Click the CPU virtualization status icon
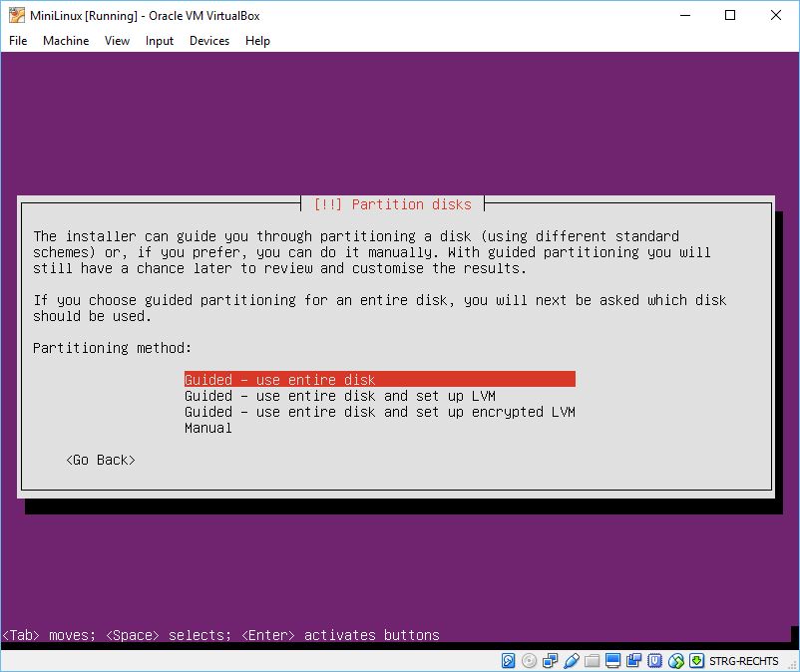The image size is (800, 672). 654,661
